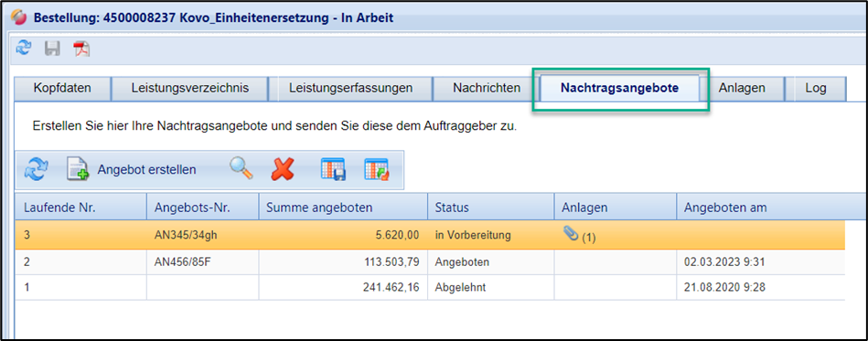Open the magnifier view icon

[x=241, y=169]
